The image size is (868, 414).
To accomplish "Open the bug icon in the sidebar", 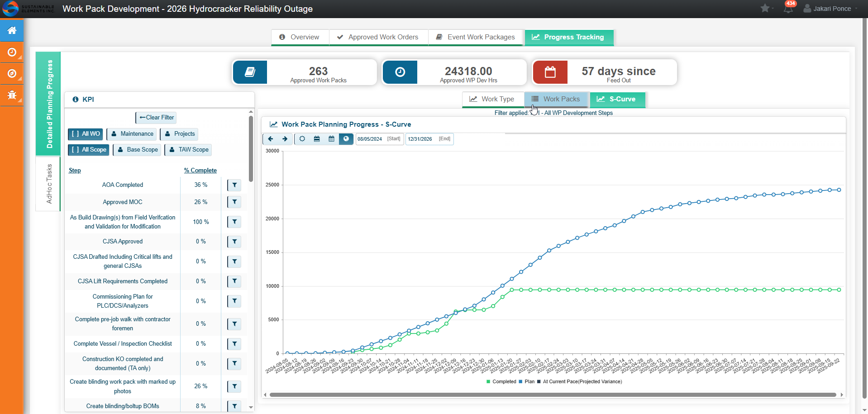I will click(12, 95).
